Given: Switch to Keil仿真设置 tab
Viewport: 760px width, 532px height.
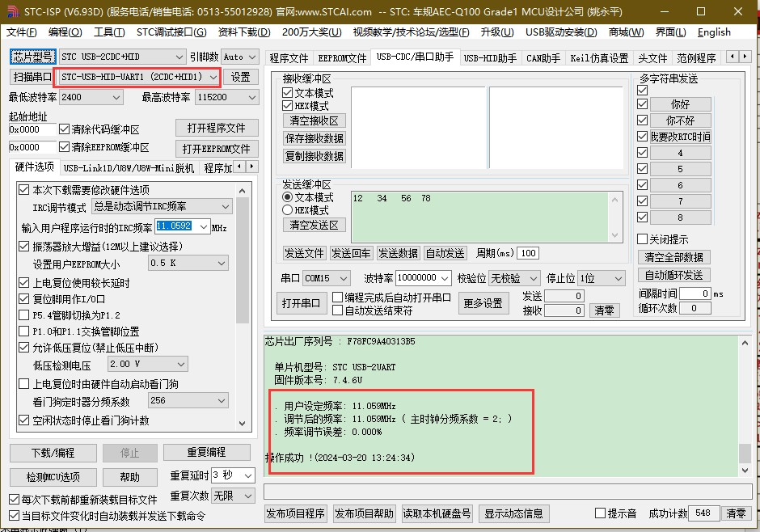Looking at the screenshot, I should pyautogui.click(x=599, y=58).
